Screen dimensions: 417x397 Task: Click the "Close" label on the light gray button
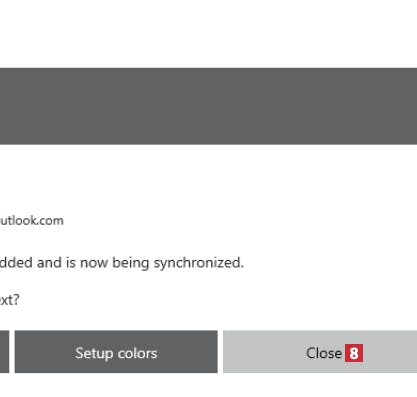324,353
